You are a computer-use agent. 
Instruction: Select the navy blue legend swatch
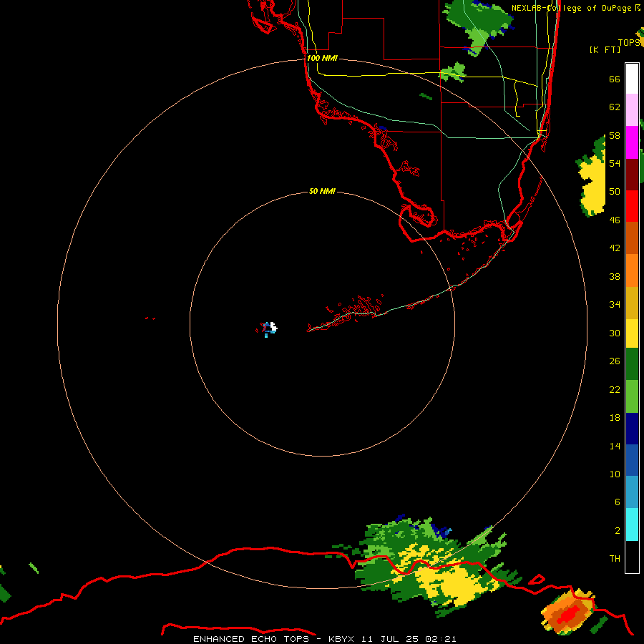[x=632, y=429]
